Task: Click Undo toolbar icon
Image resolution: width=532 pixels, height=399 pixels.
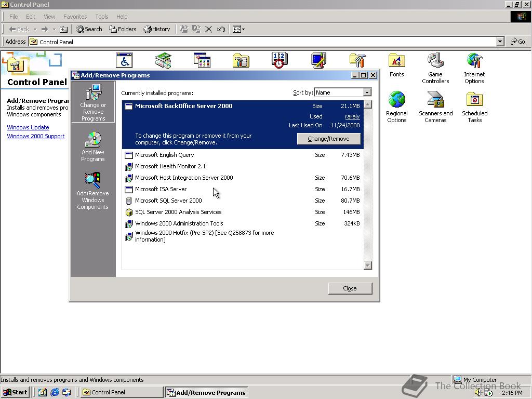Action: pyautogui.click(x=221, y=29)
